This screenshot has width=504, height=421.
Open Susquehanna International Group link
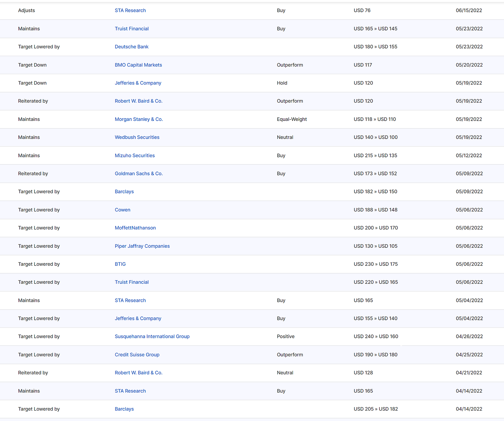(x=152, y=336)
